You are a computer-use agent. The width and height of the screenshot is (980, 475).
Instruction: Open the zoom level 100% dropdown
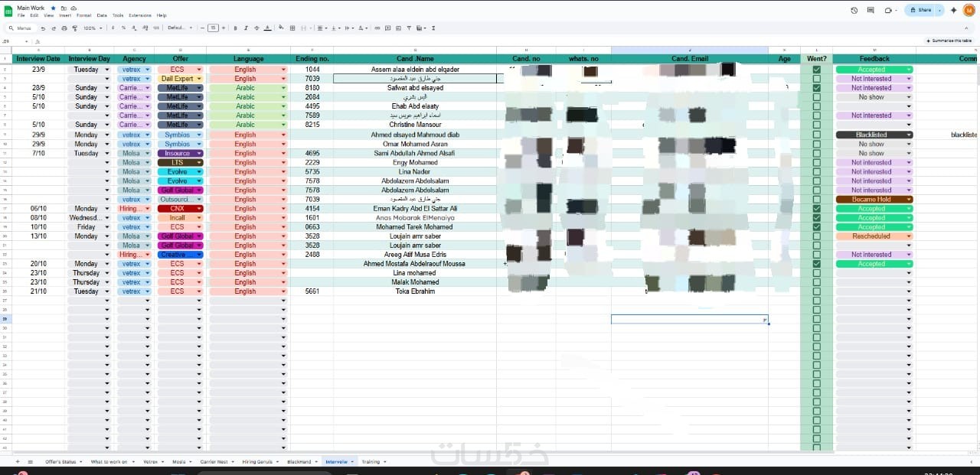click(x=93, y=28)
